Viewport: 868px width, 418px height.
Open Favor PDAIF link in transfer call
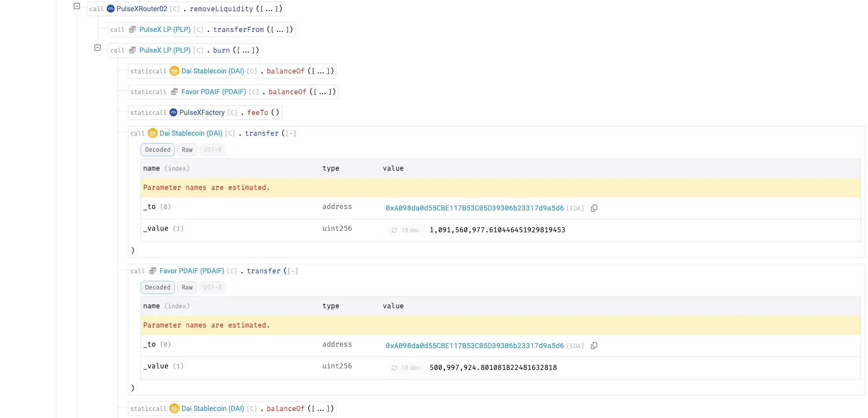192,271
